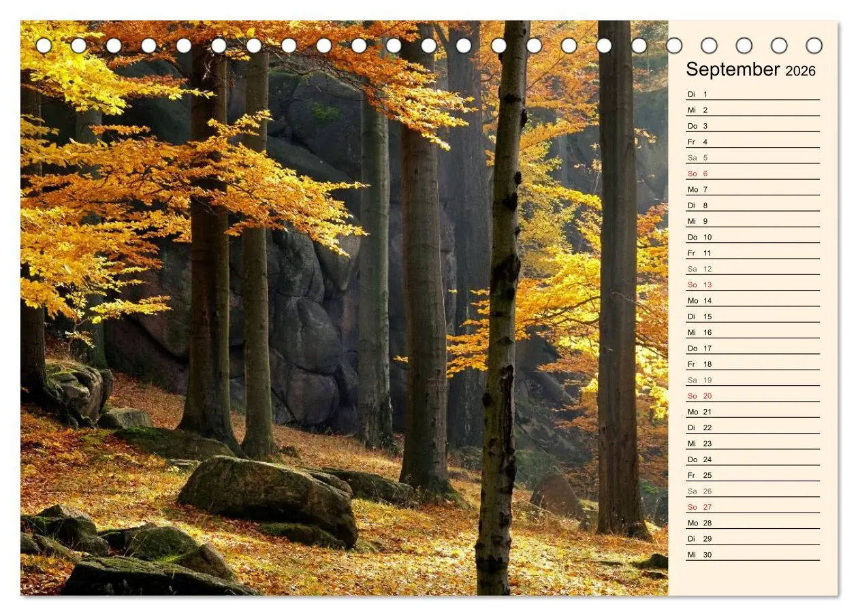Select the row Mi 23
858x616 pixels.
point(752,443)
